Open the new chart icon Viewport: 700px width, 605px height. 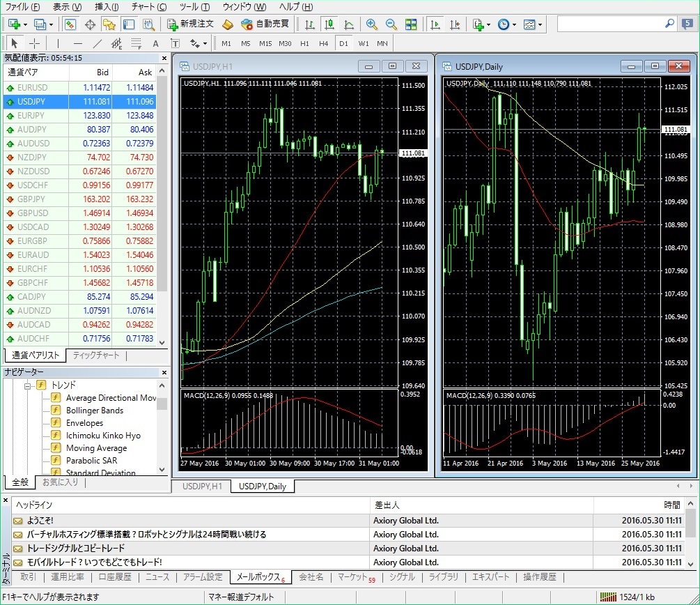[14, 24]
